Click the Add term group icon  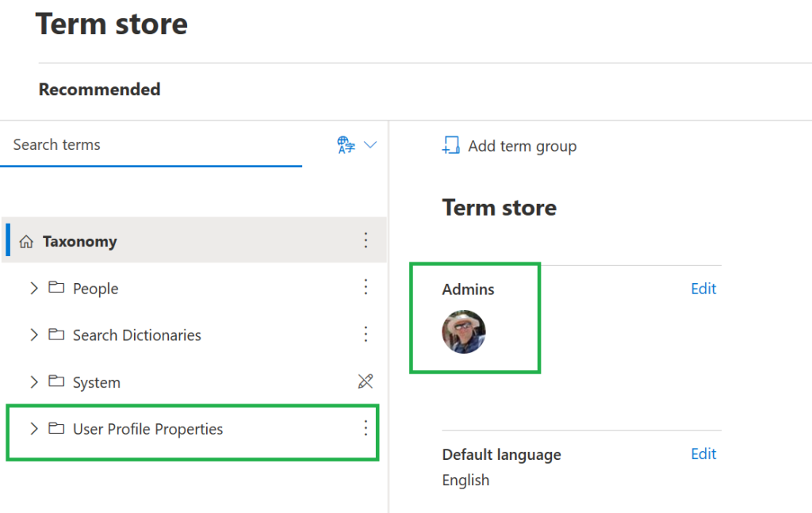click(450, 145)
